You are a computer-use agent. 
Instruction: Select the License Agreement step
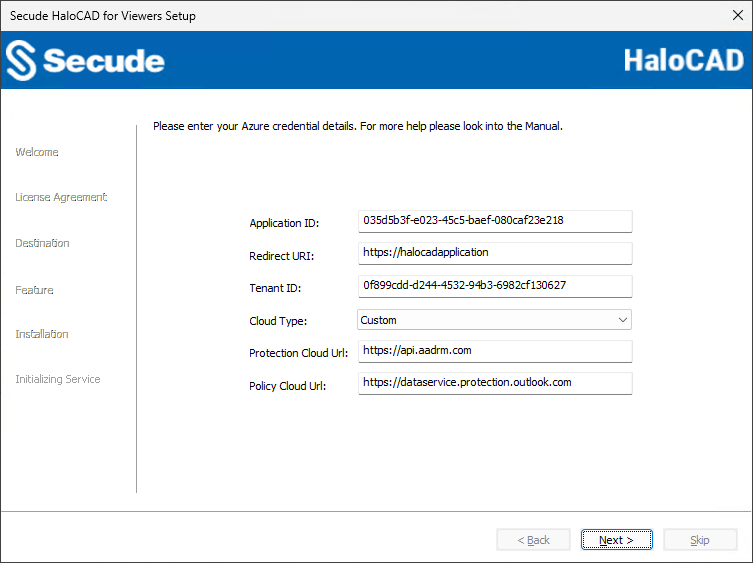(x=61, y=197)
